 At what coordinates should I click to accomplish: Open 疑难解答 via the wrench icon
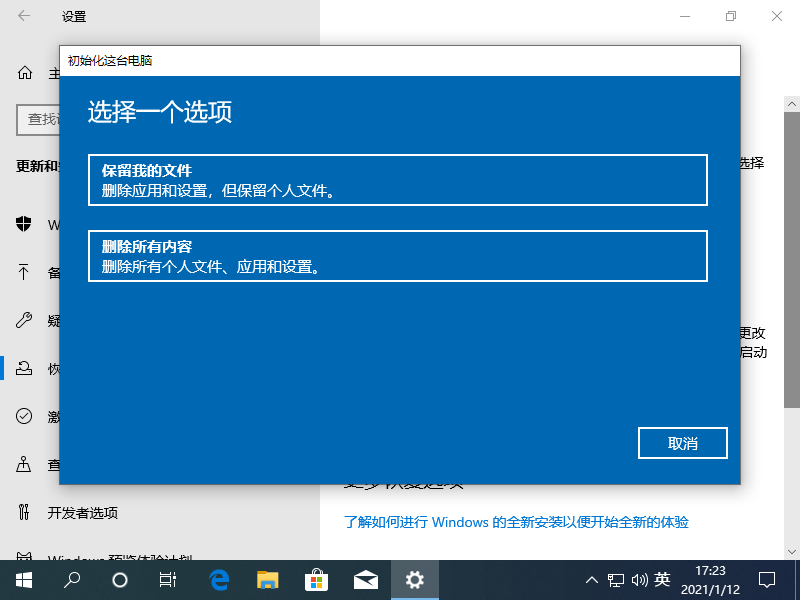pyautogui.click(x=22, y=320)
